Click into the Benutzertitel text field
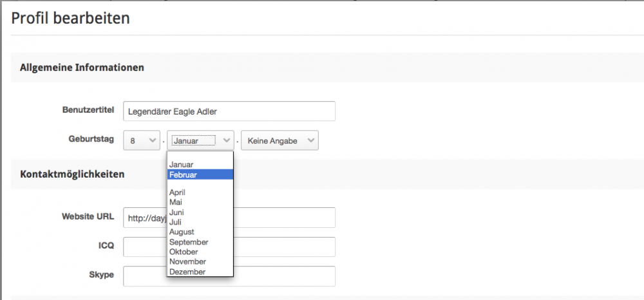Image resolution: width=644 pixels, height=300 pixels. [x=229, y=111]
